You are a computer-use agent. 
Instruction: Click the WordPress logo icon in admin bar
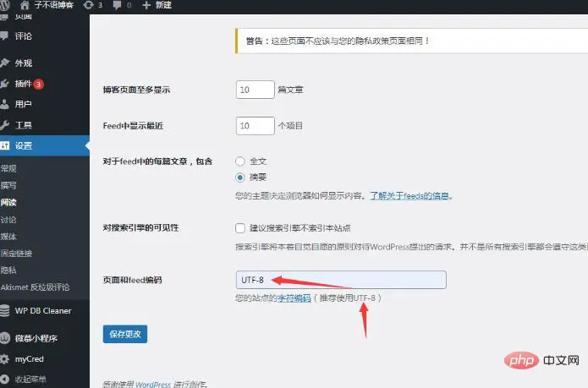[x=4, y=4]
